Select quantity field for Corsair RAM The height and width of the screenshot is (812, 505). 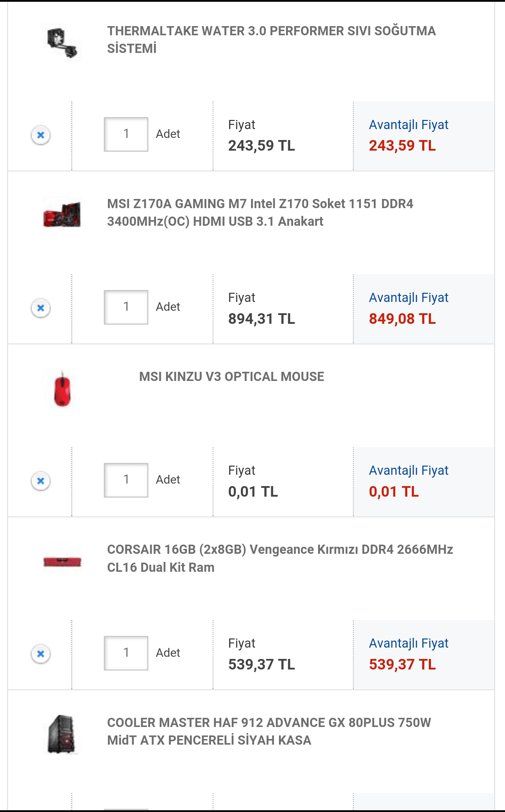[126, 653]
